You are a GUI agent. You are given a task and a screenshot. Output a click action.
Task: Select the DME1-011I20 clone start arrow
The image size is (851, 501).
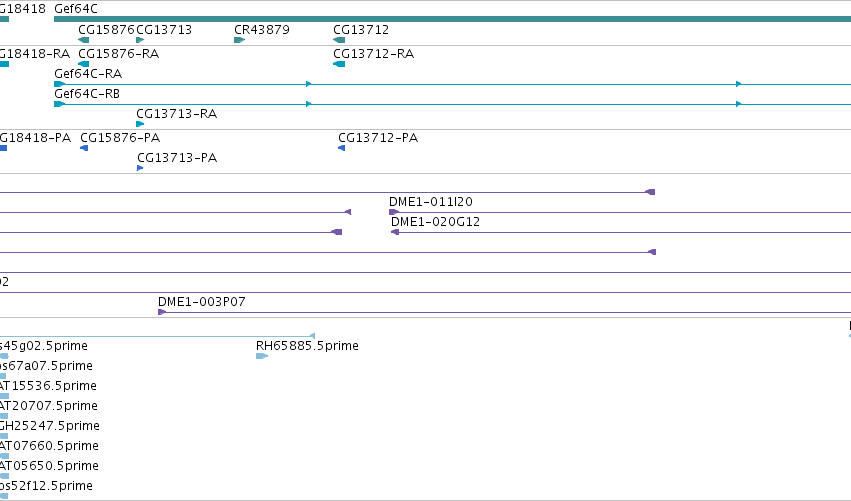(394, 212)
